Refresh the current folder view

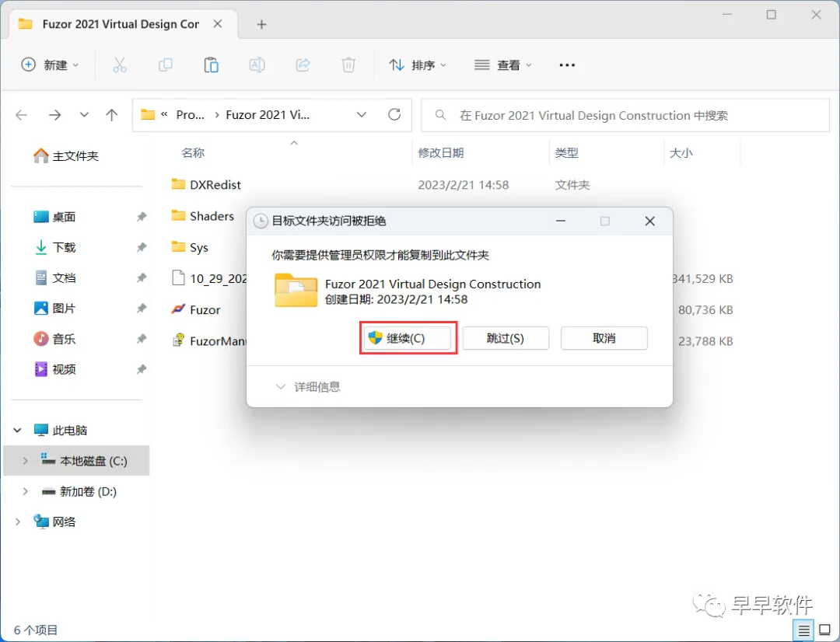click(394, 114)
